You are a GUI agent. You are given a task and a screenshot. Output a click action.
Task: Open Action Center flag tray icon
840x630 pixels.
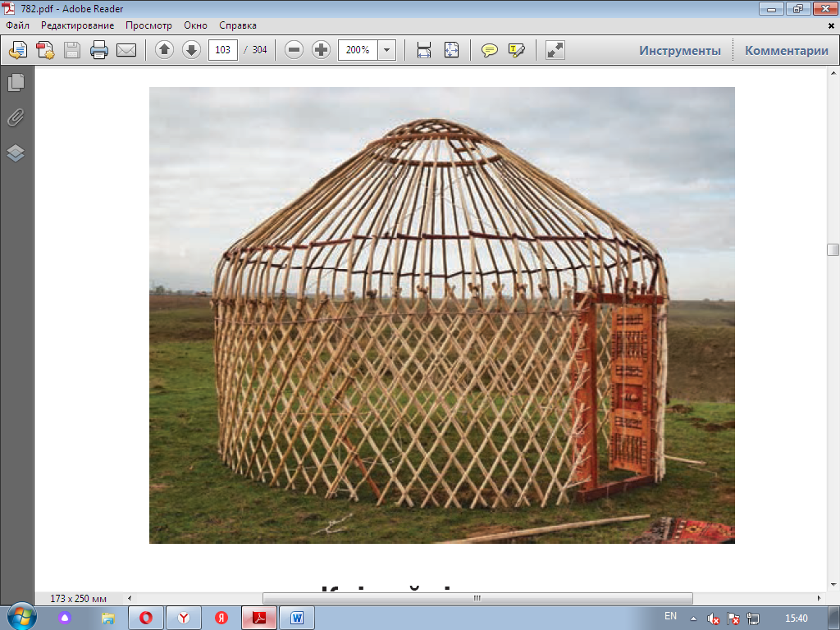coord(733,619)
